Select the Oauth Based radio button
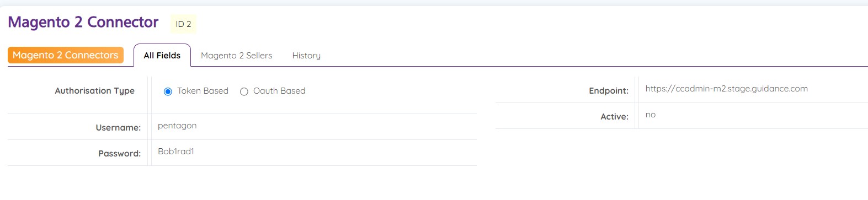Screen dimensions: 868x200 click(x=244, y=91)
